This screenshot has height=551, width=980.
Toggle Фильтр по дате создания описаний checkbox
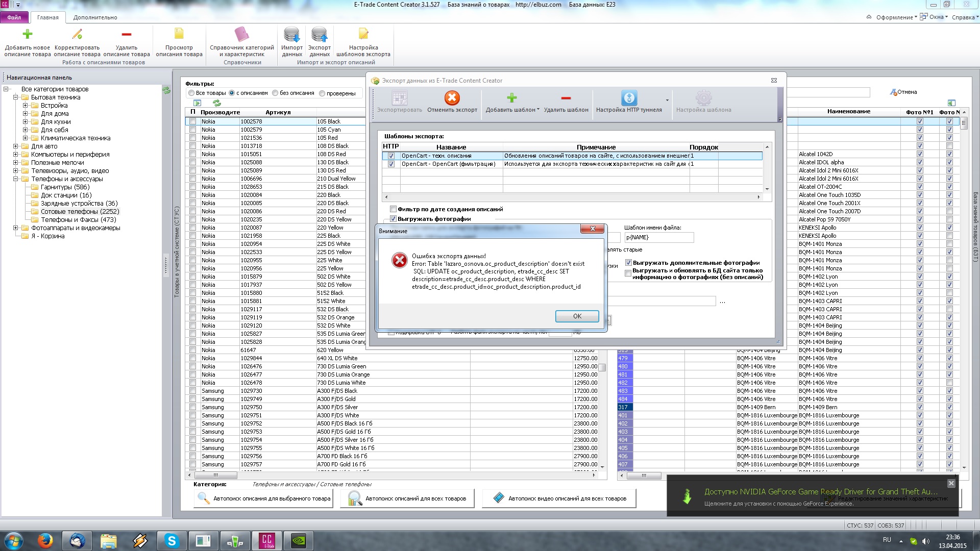point(393,209)
